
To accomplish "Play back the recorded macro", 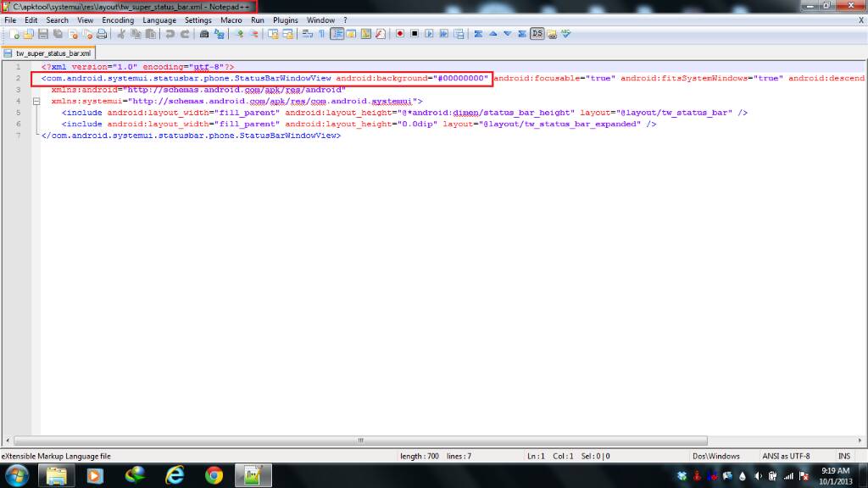I will pyautogui.click(x=429, y=34).
